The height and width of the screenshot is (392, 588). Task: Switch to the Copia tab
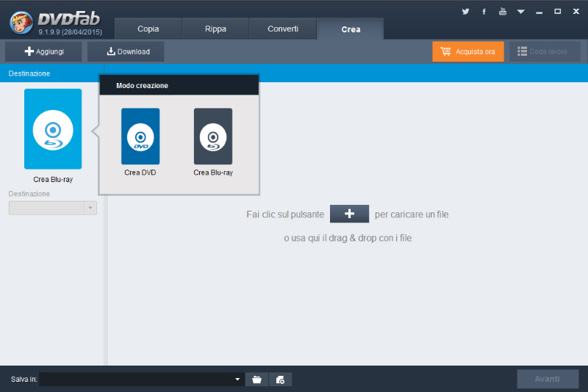click(x=148, y=29)
